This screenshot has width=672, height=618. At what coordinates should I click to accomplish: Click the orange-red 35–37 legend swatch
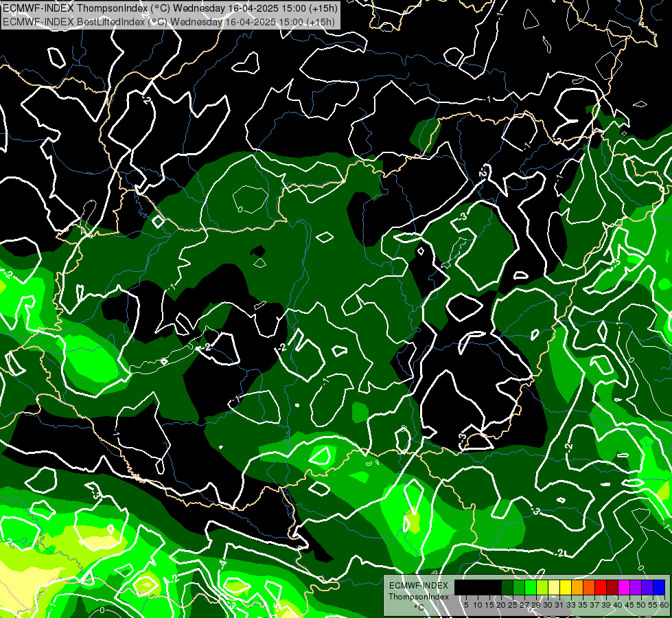[x=589, y=587]
